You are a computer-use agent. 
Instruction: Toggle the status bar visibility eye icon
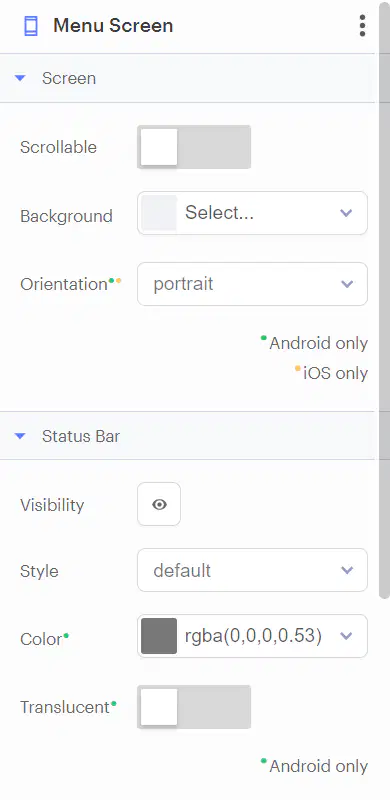click(x=159, y=504)
